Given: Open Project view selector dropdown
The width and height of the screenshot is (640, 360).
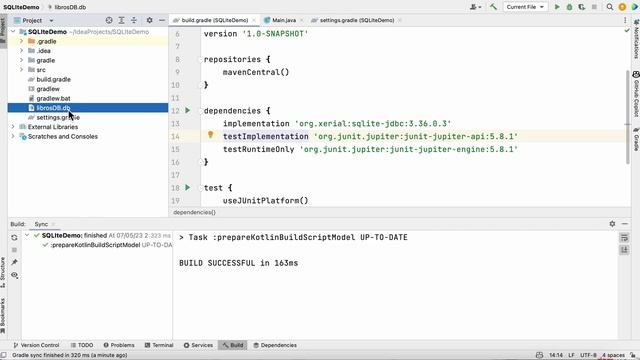Looking at the screenshot, I should point(33,20).
